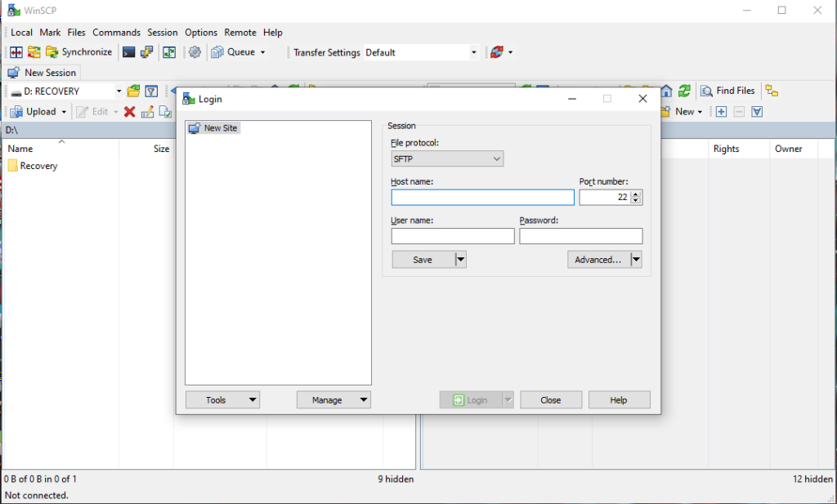Open the Files menu
The image size is (837, 504).
pyautogui.click(x=76, y=33)
